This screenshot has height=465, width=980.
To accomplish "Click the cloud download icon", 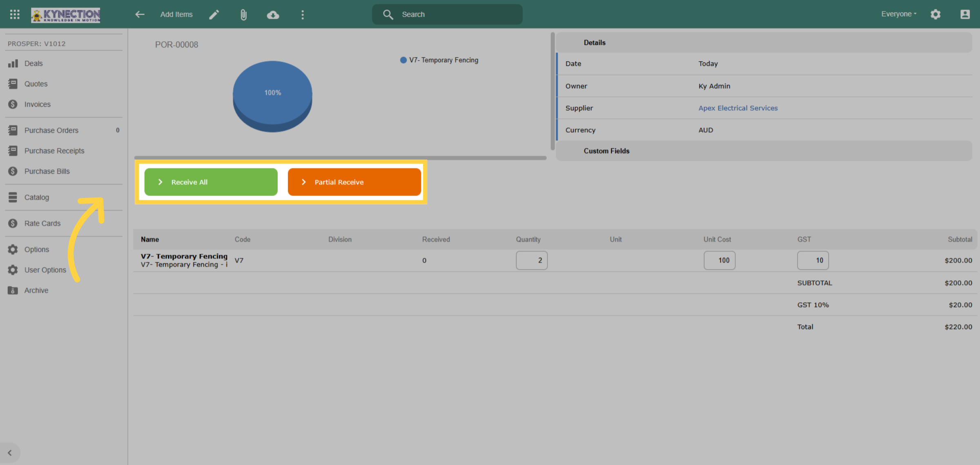I will coord(273,15).
